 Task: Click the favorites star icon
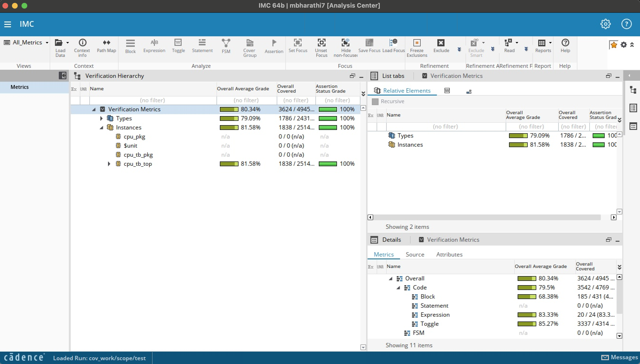[613, 45]
